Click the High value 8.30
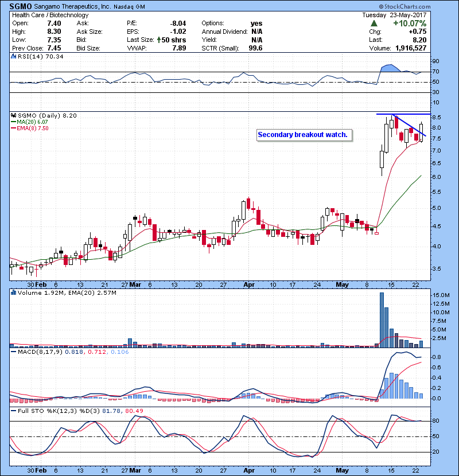 pyautogui.click(x=54, y=32)
